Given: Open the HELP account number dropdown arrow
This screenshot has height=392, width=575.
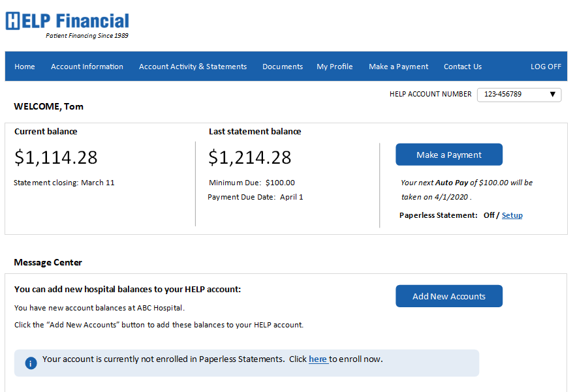Looking at the screenshot, I should tap(553, 95).
